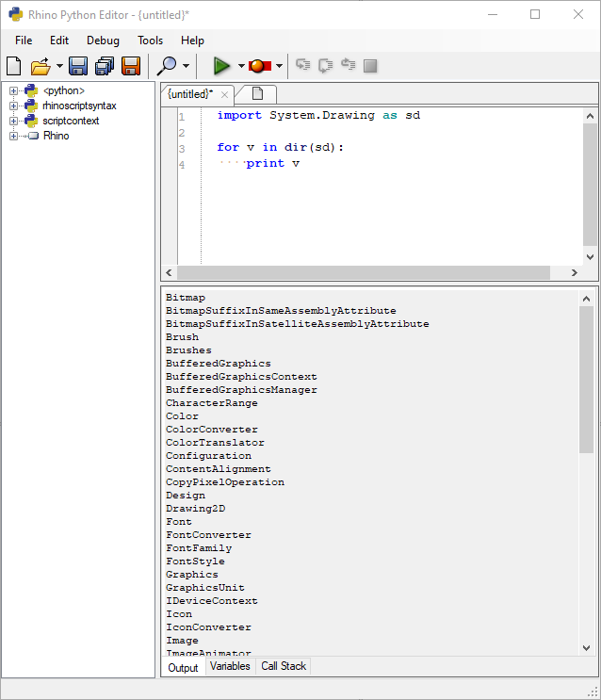Select the rhinoscriptsyntax module item
The width and height of the screenshot is (601, 700).
click(79, 106)
